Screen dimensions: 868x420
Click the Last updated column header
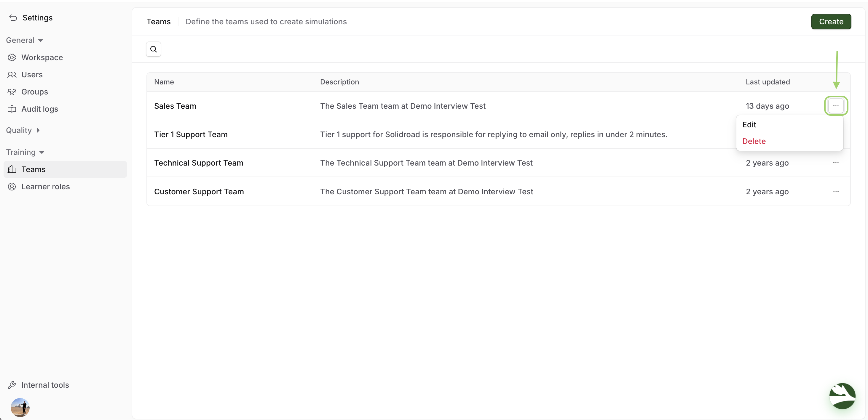(768, 82)
